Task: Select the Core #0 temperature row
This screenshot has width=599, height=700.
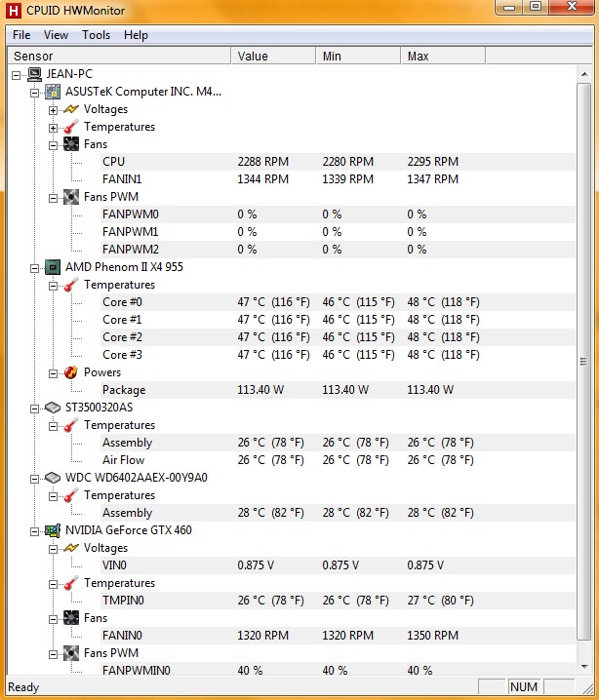Action: 339,302
